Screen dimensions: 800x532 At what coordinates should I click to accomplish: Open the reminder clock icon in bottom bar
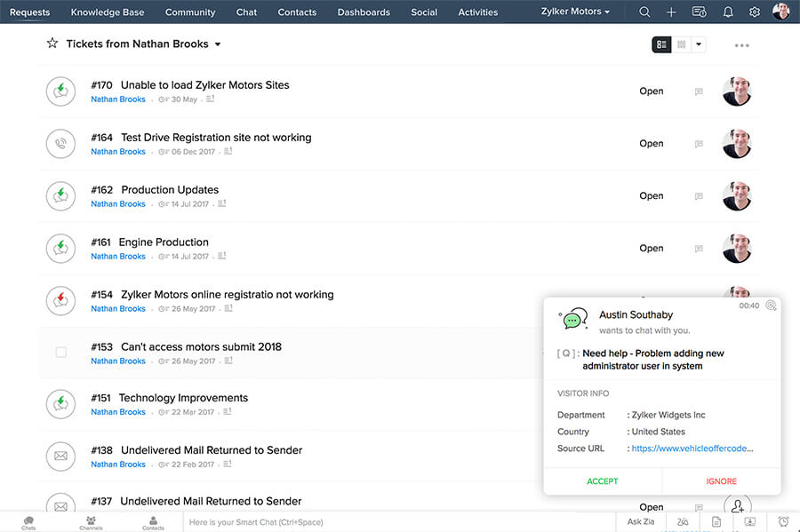[x=781, y=521]
